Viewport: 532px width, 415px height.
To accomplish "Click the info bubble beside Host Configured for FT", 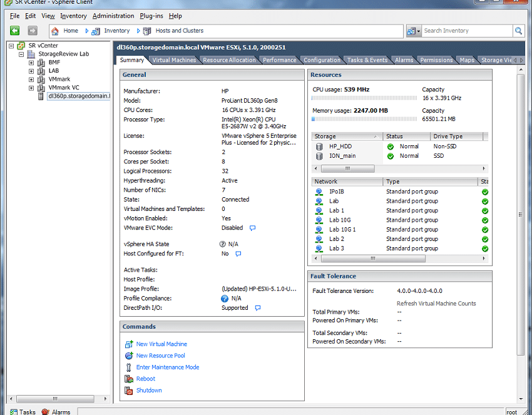I will (238, 254).
